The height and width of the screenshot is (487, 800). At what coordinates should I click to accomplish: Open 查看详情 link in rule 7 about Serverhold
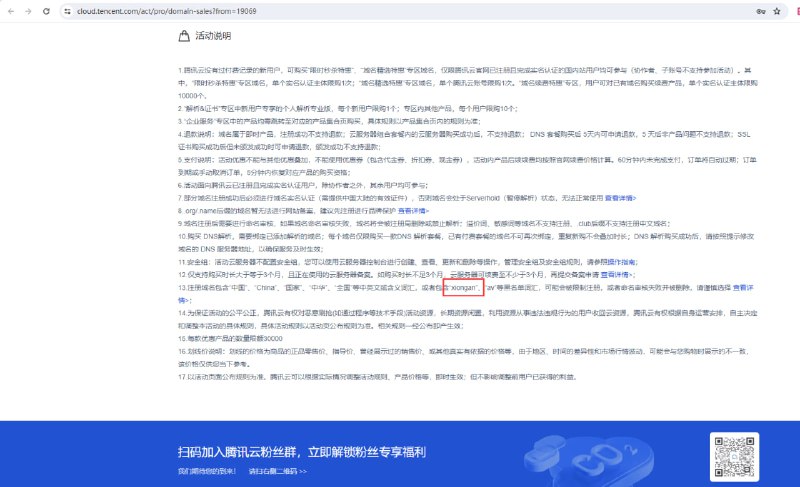point(620,198)
